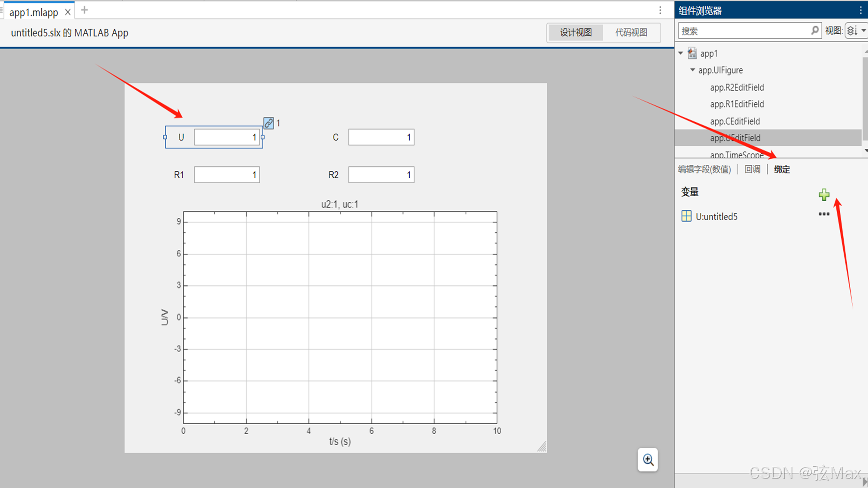Select the U:untitled5 variable binding
Viewport: 868px width, 488px height.
716,216
